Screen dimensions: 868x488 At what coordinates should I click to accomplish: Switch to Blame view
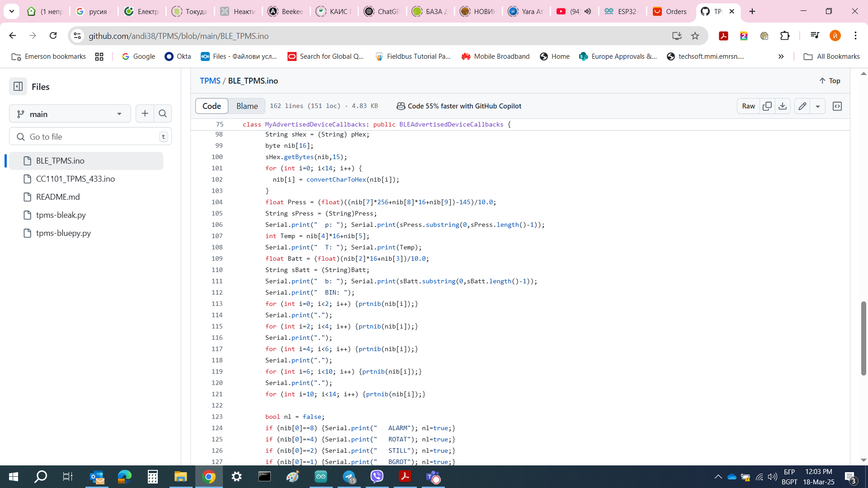(247, 106)
